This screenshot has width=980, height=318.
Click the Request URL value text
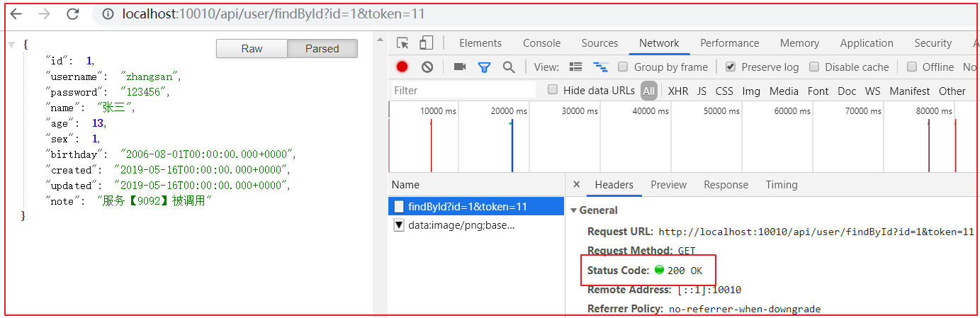pos(816,232)
